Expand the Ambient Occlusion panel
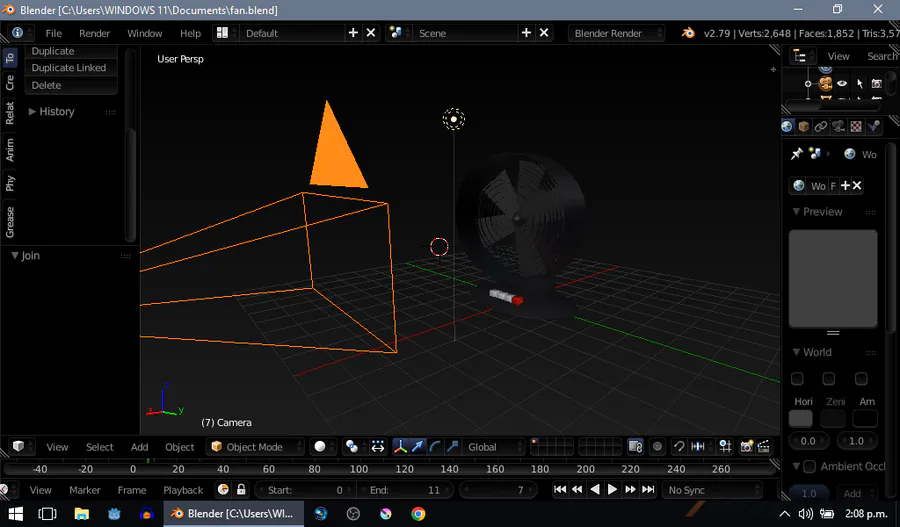The height and width of the screenshot is (527, 900). (796, 467)
